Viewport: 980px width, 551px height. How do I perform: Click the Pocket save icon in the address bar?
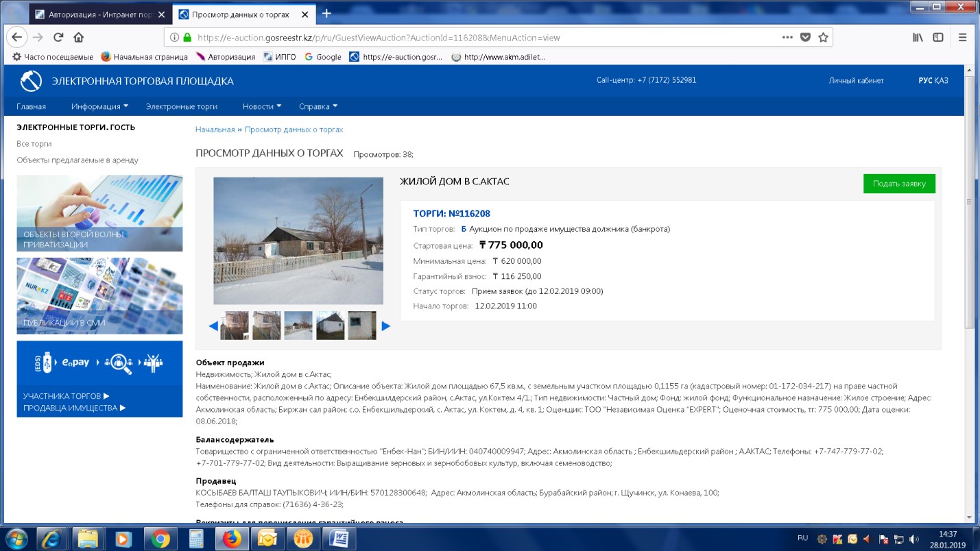[x=806, y=38]
